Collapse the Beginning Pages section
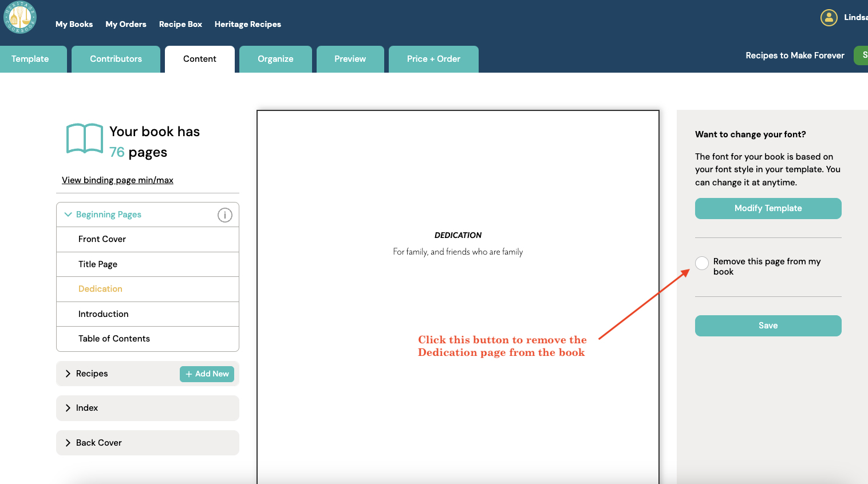 [x=69, y=215]
